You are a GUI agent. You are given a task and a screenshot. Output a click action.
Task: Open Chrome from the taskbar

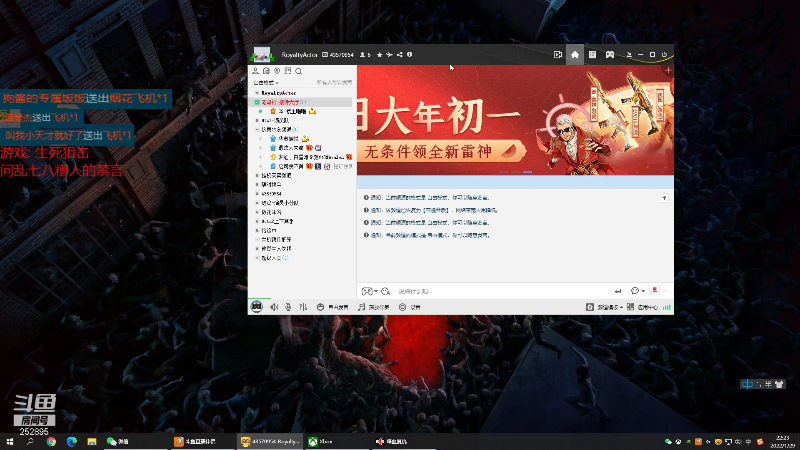click(51, 441)
